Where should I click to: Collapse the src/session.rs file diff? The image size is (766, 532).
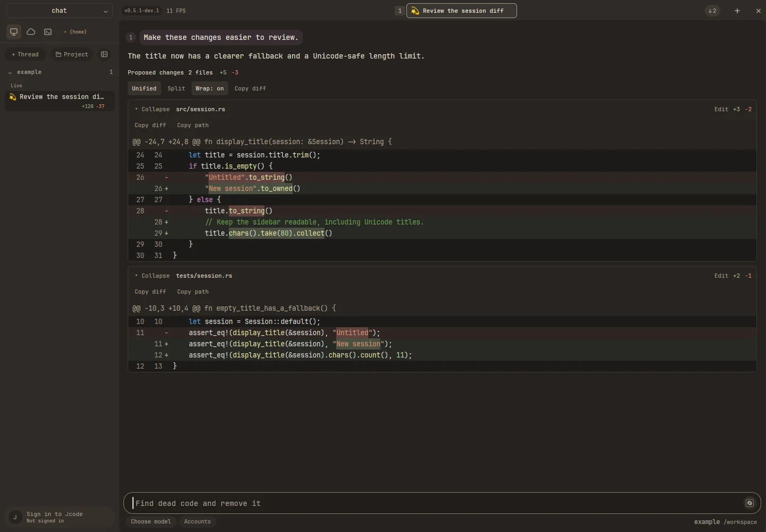(152, 109)
